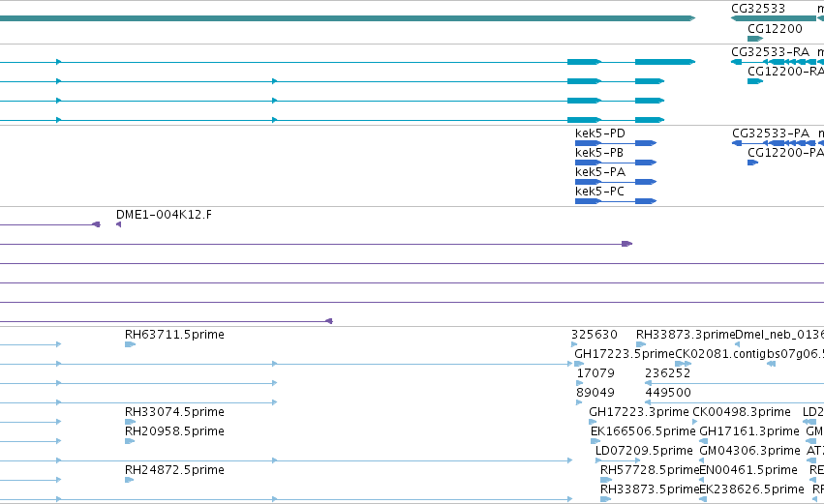Image resolution: width=824 pixels, height=504 pixels.
Task: Select the GH17223.3prime EST glyph
Action: point(593,422)
